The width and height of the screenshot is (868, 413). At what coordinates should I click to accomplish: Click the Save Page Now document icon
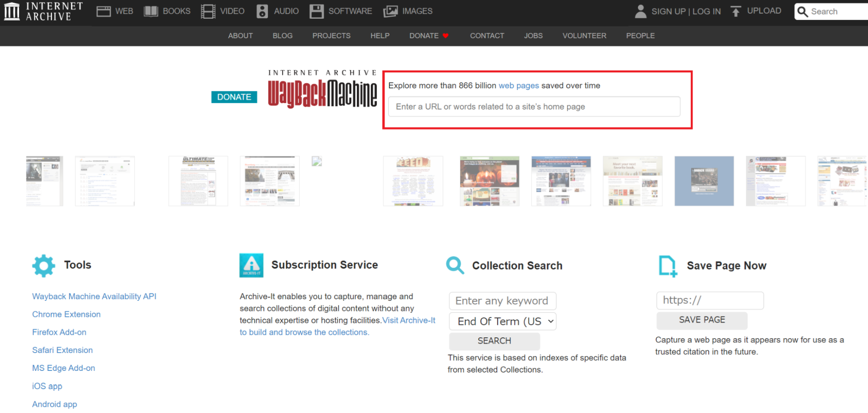(668, 266)
